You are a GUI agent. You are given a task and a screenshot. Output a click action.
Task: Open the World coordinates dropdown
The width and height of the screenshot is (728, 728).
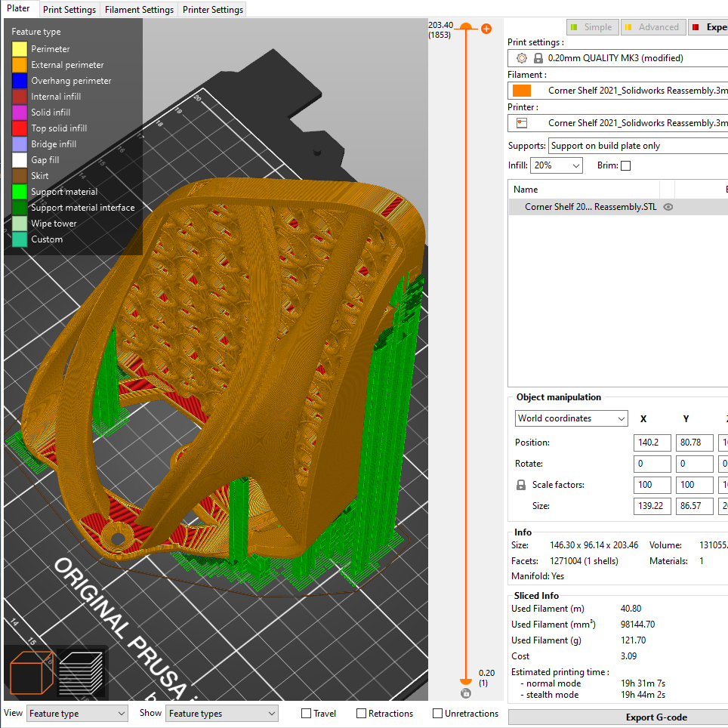point(571,418)
